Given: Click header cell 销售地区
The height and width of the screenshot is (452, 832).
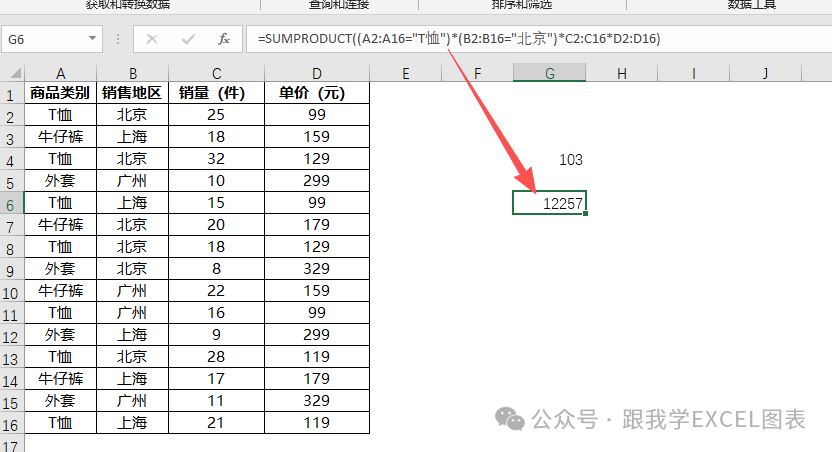Looking at the screenshot, I should click(x=133, y=93).
